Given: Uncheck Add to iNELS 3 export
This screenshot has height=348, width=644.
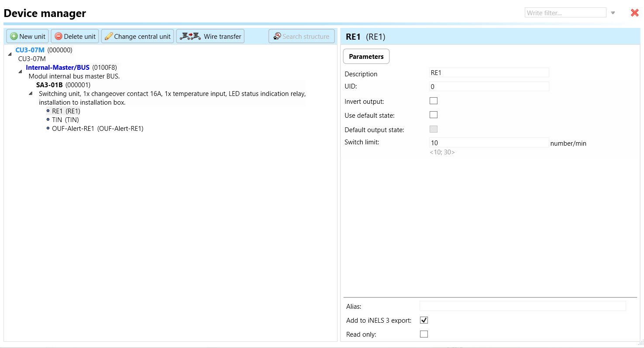Looking at the screenshot, I should [424, 321].
